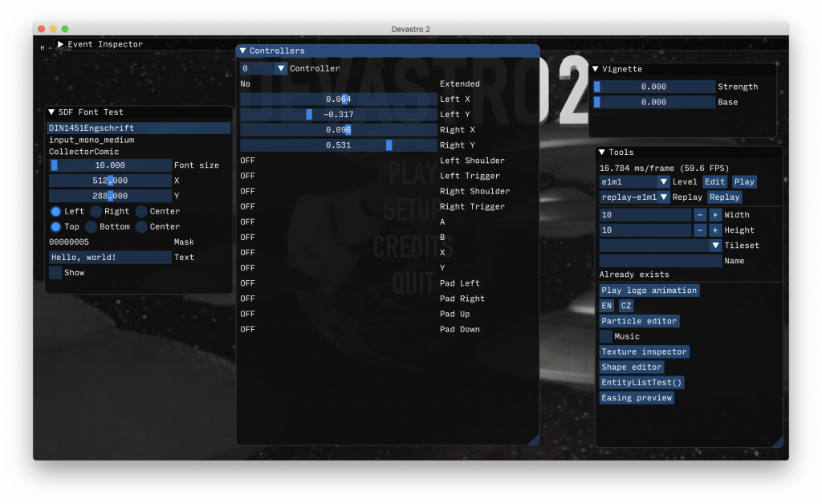Click the Play level button
The height and width of the screenshot is (504, 822).
tap(744, 182)
